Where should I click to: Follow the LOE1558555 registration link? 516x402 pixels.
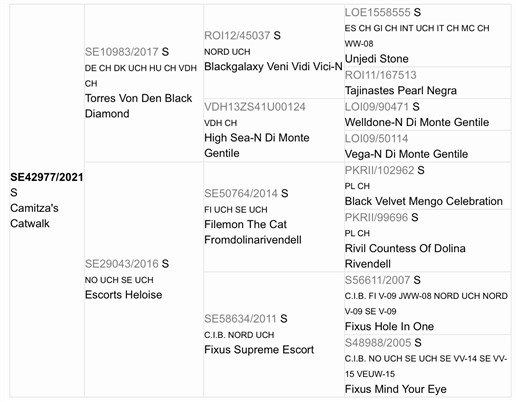click(x=377, y=12)
